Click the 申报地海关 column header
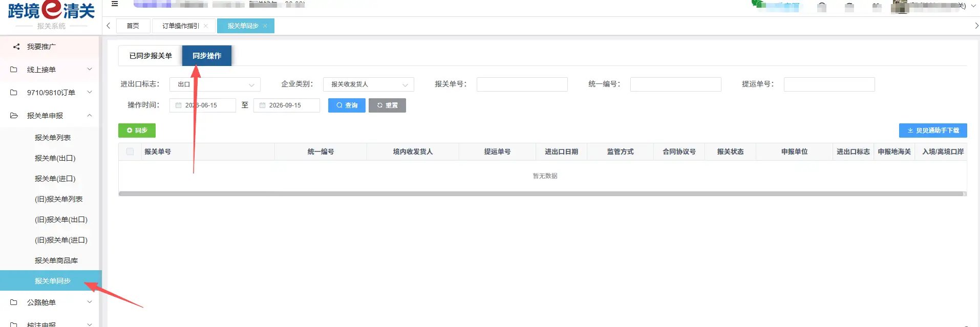Image resolution: width=980 pixels, height=327 pixels. point(894,151)
